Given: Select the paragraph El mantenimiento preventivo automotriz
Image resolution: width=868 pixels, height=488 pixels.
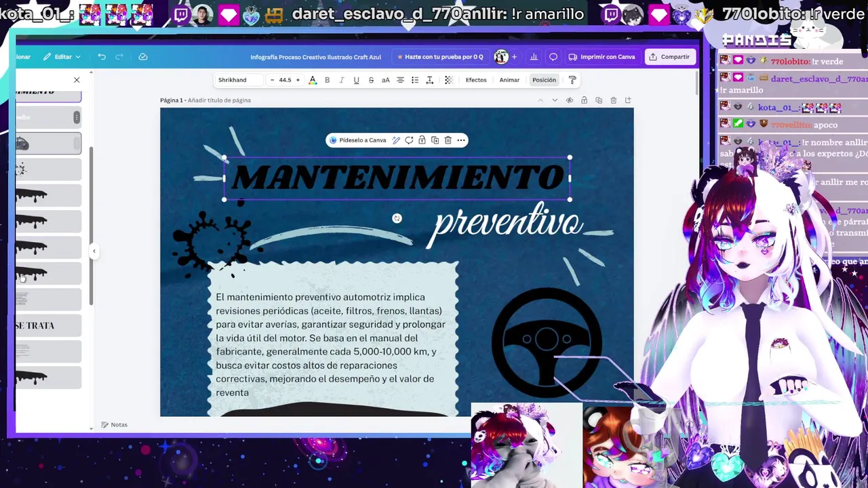Looking at the screenshot, I should (330, 344).
